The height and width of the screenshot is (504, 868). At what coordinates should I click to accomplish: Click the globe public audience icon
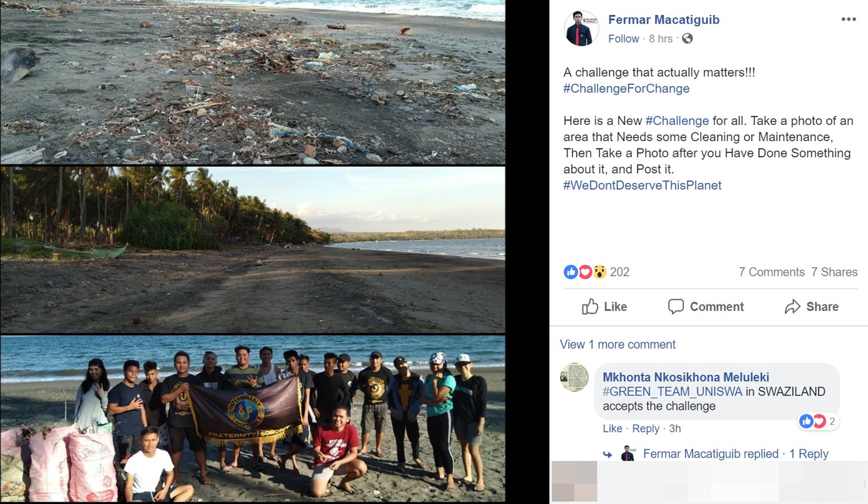pos(687,39)
